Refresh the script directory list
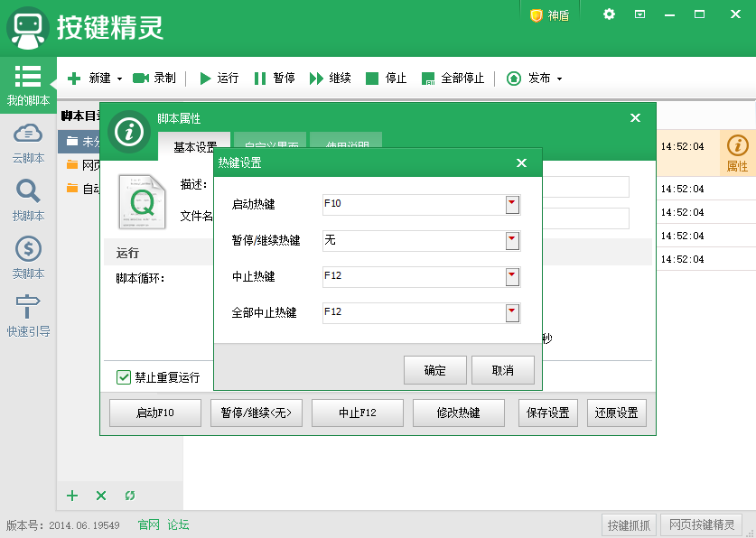The height and width of the screenshot is (538, 756). coord(130,496)
